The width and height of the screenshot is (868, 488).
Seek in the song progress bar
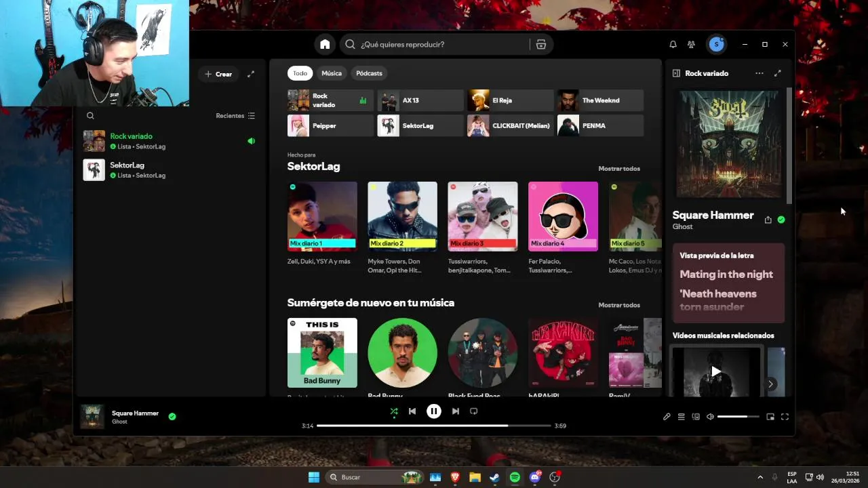pos(434,426)
